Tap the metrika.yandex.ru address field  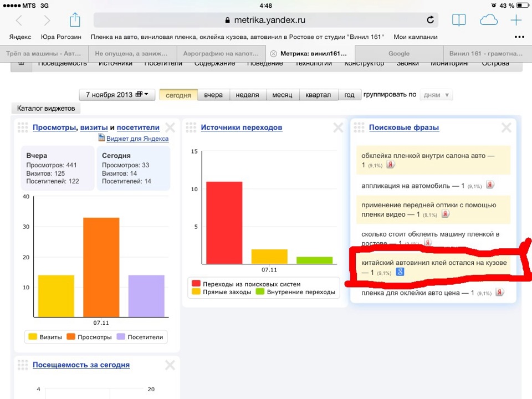[x=266, y=20]
